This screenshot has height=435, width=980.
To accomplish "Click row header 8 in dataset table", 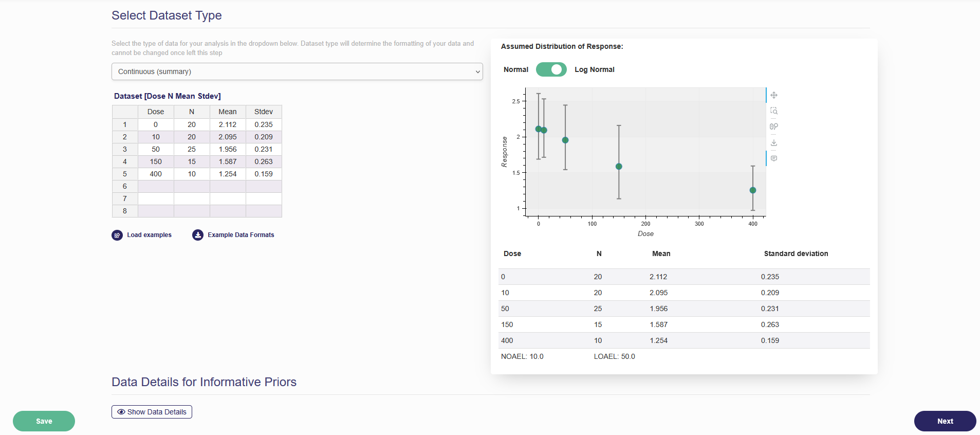I will coord(125,211).
